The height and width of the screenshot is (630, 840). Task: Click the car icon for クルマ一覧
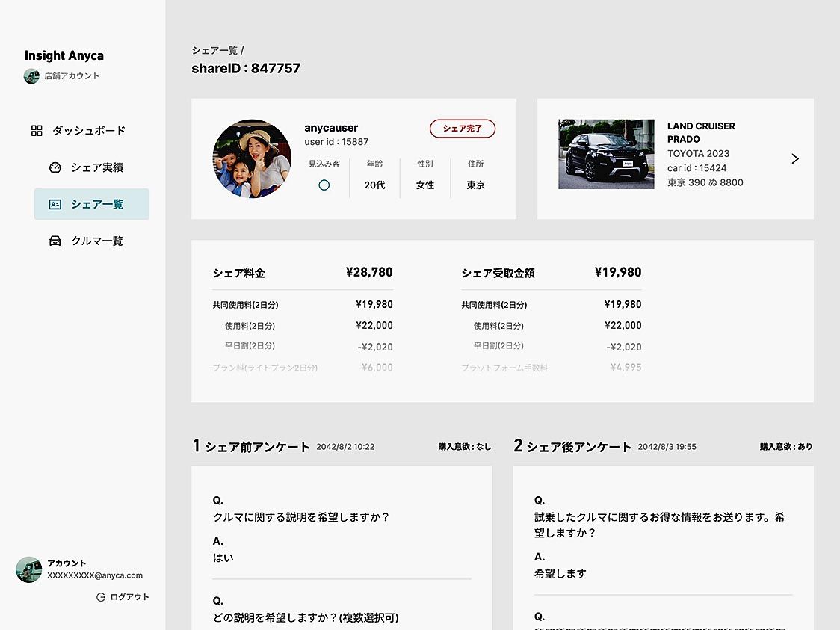tap(55, 241)
